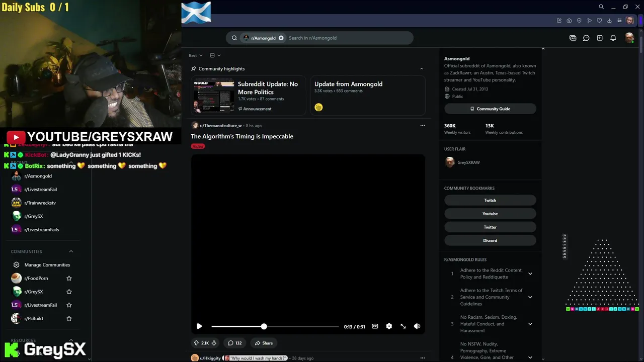Open r/FoodPorn in communities list

(36, 278)
